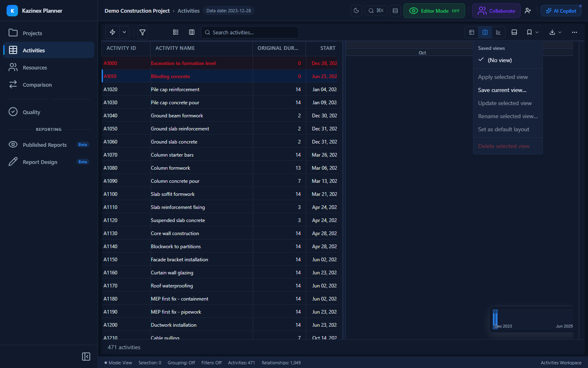Collapse saved views dropdown chevron
The width and height of the screenshot is (588, 368).
[x=537, y=32]
